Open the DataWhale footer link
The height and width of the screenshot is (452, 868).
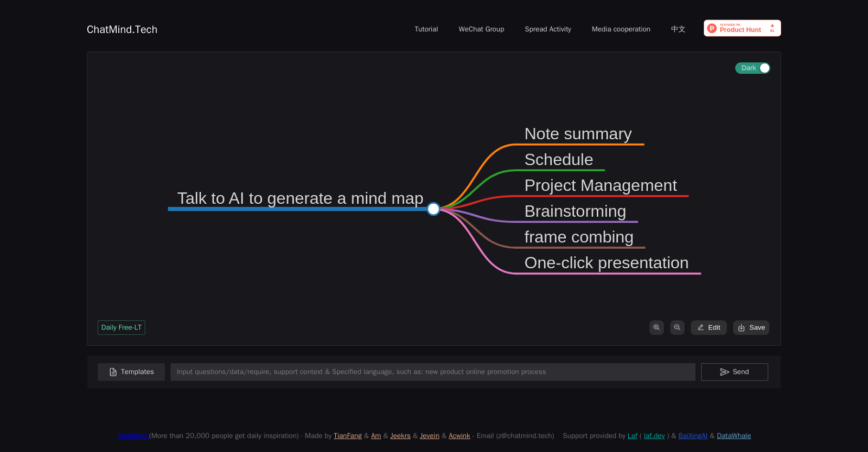734,436
